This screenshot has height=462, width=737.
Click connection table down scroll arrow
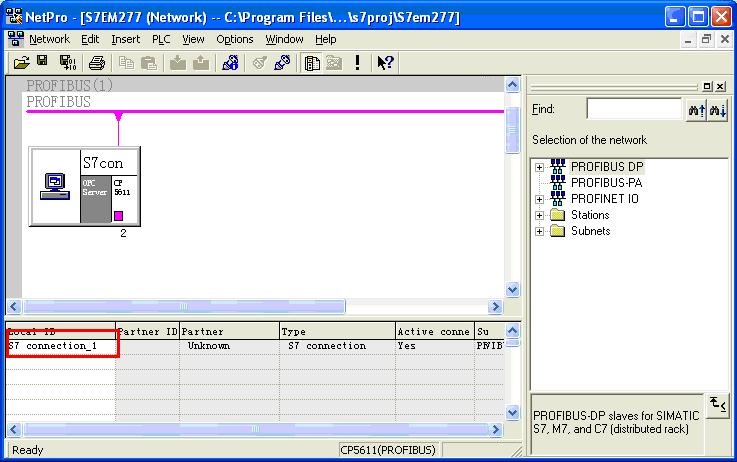point(512,413)
